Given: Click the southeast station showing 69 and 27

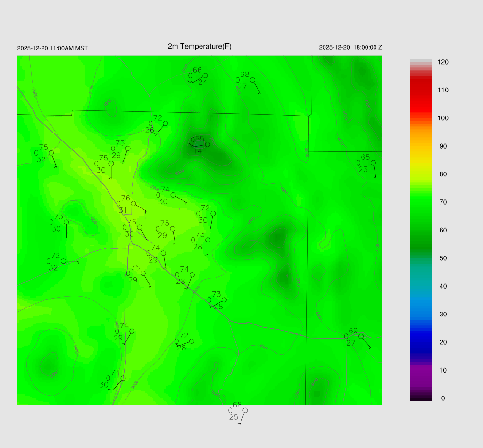Looking at the screenshot, I should coord(361,336).
